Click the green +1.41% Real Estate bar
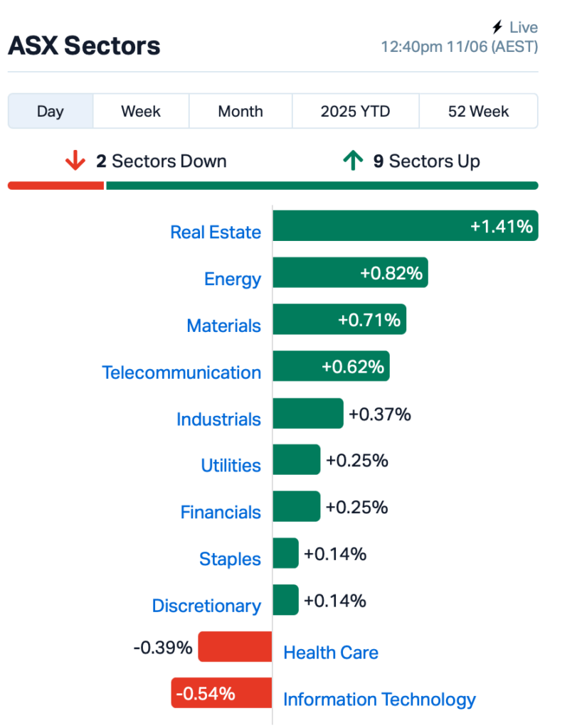This screenshot has width=582, height=728. coord(406,225)
